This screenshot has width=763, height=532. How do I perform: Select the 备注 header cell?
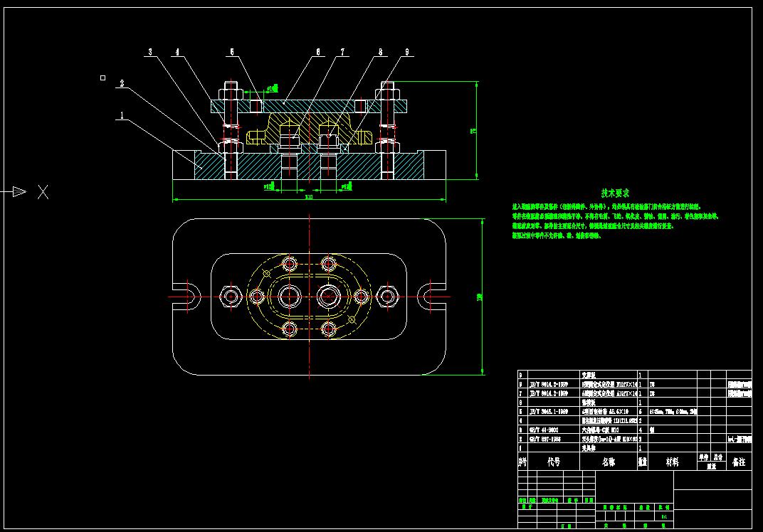739,462
